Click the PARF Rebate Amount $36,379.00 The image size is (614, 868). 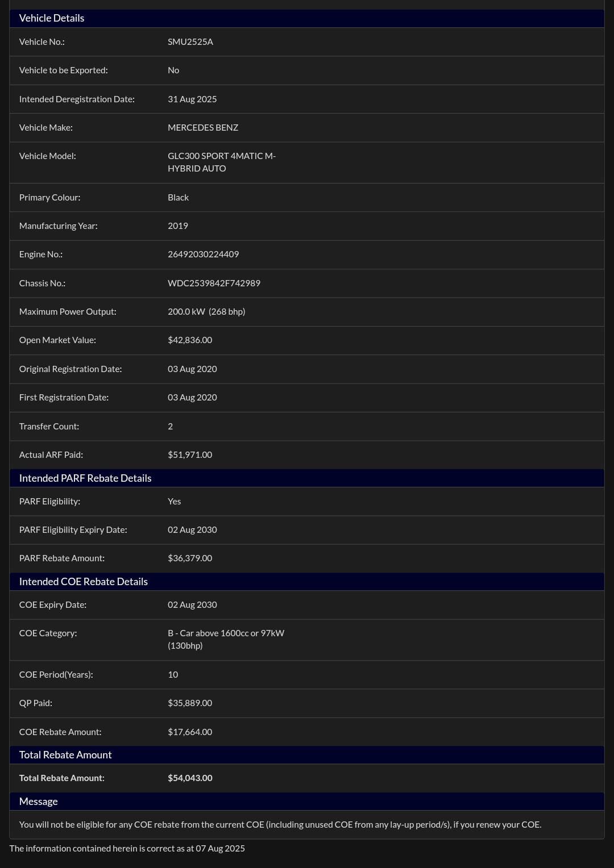pos(190,558)
